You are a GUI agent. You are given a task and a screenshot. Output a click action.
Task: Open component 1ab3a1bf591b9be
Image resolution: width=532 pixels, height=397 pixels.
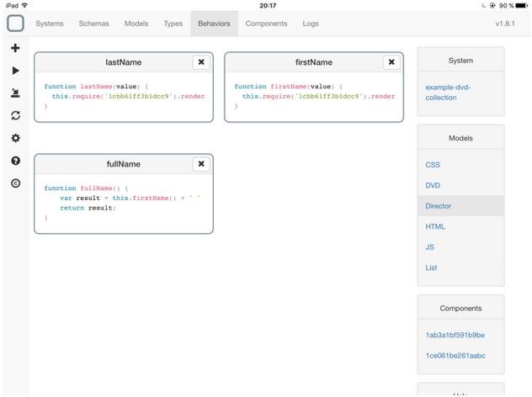[x=455, y=335]
